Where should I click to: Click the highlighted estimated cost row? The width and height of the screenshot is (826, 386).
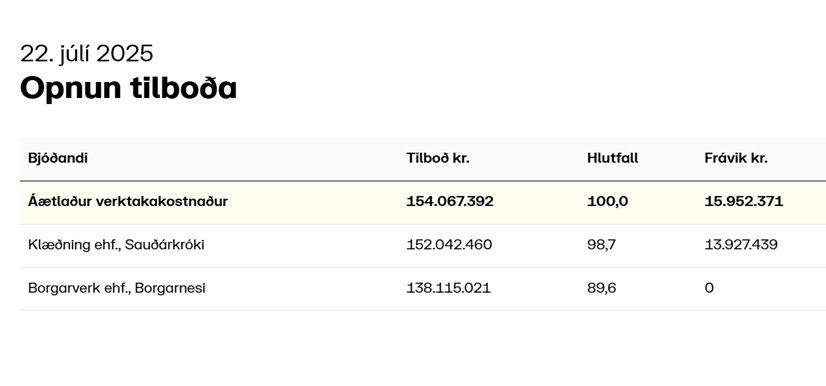pyautogui.click(x=423, y=202)
